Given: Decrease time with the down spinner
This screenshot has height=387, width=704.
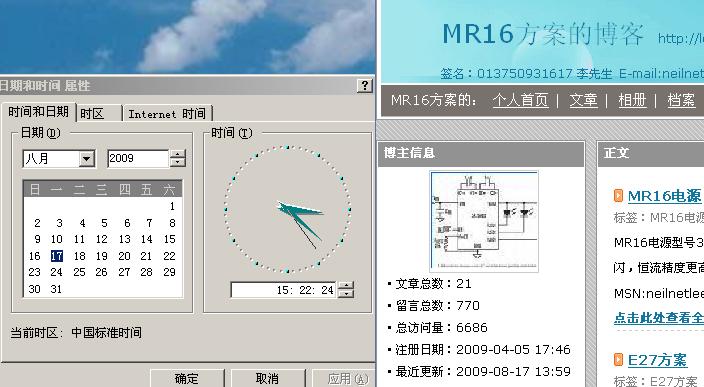Looking at the screenshot, I should click(346, 294).
